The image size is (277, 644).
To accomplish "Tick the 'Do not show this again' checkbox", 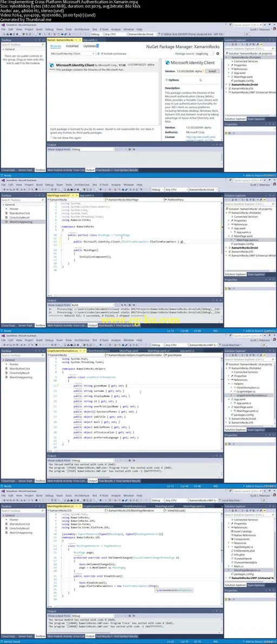I will [51, 137].
